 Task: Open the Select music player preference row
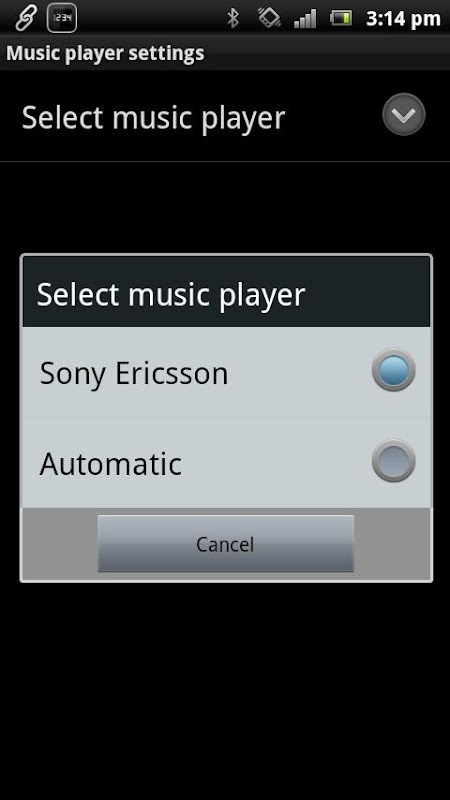coord(225,116)
